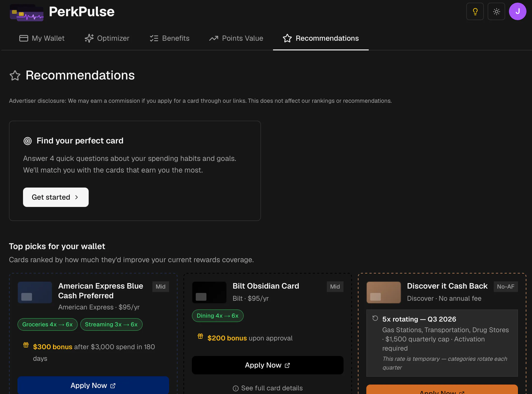Click the info icon beside See full card details
Image resolution: width=532 pixels, height=394 pixels.
(x=236, y=388)
